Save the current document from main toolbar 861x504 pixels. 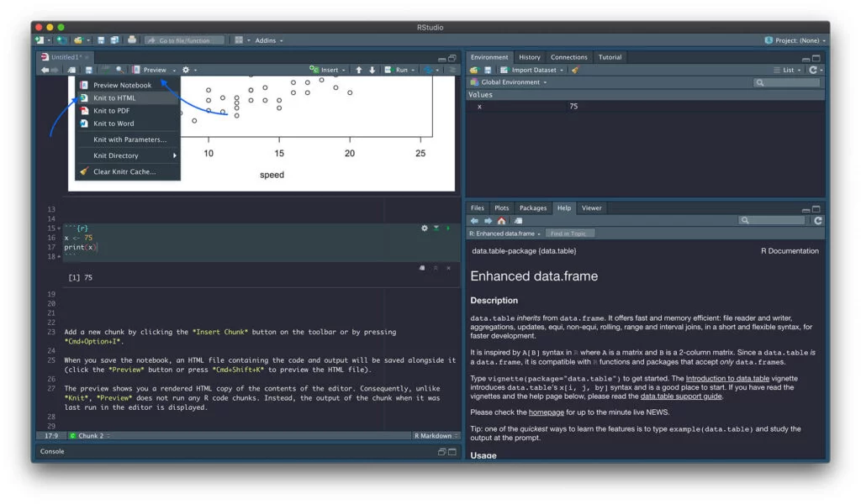[101, 40]
